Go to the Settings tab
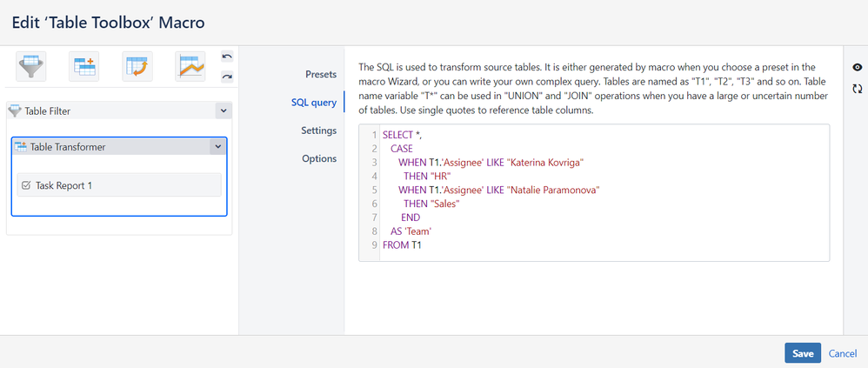Viewport: 868px width, 368px height. (318, 130)
